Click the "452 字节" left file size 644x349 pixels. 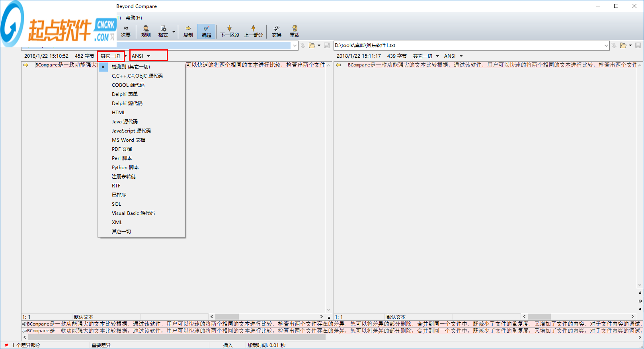[84, 56]
